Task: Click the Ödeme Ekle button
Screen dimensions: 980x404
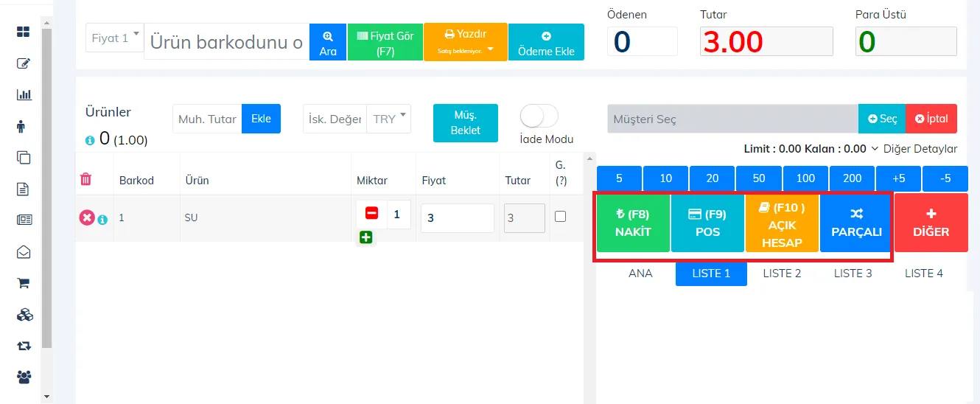Action: 546,42
